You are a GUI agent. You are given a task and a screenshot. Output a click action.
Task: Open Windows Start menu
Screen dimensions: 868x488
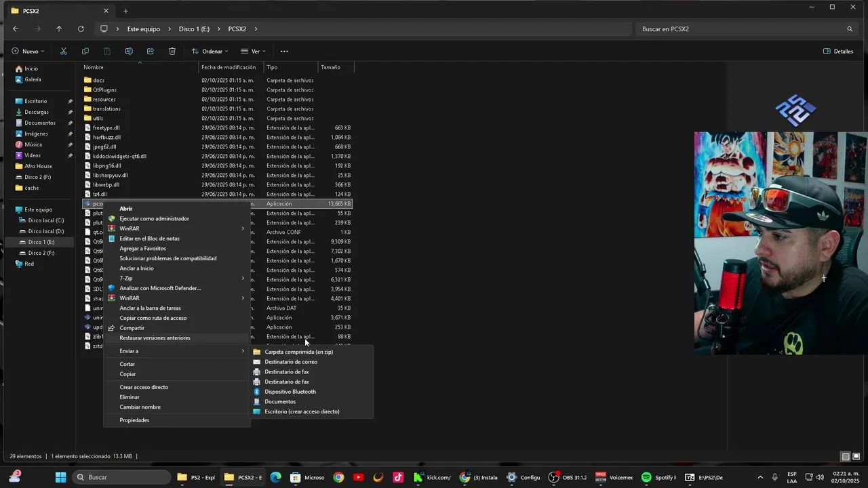coord(60,477)
